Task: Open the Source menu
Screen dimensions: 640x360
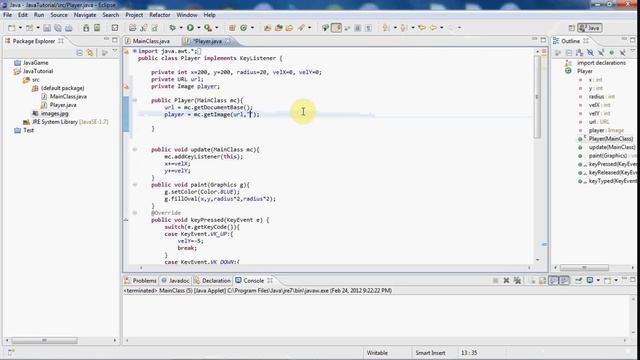Action: [x=59, y=15]
